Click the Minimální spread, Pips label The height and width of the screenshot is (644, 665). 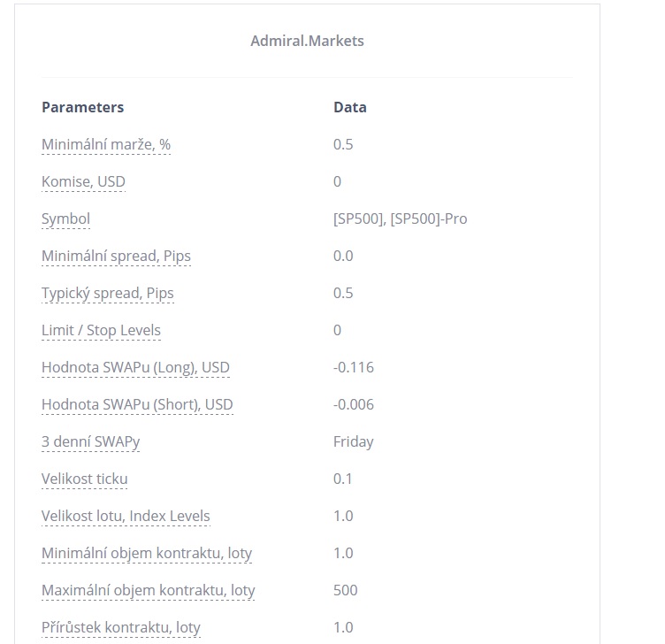pos(116,257)
